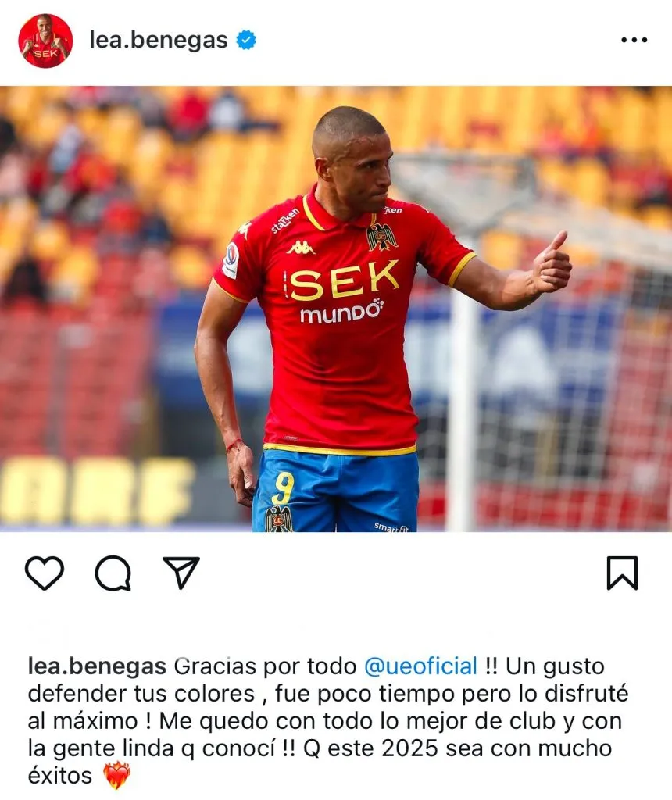Tap the lea.benegas username in the header
672x800 pixels.
(x=158, y=40)
